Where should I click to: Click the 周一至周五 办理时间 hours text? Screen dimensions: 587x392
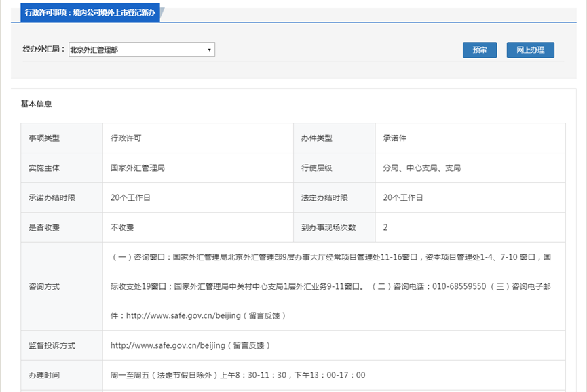238,375
